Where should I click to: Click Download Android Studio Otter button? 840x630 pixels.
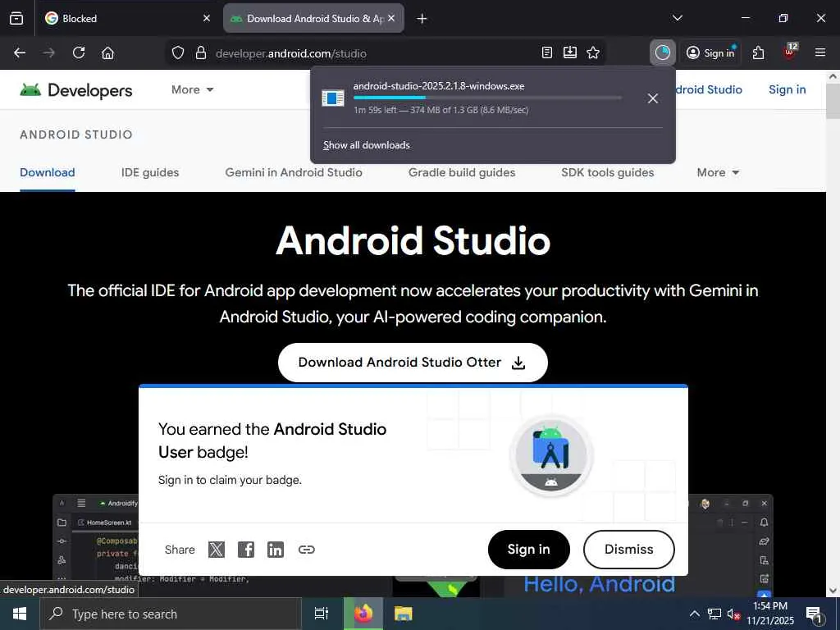coord(413,363)
